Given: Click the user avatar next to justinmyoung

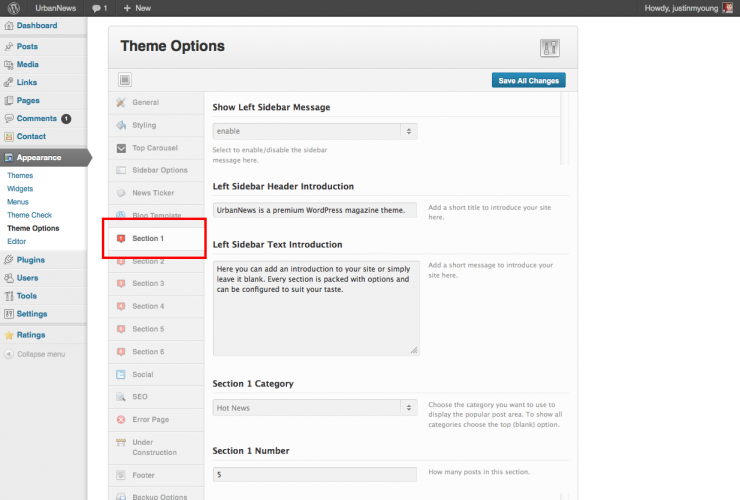Looking at the screenshot, I should pyautogui.click(x=728, y=8).
